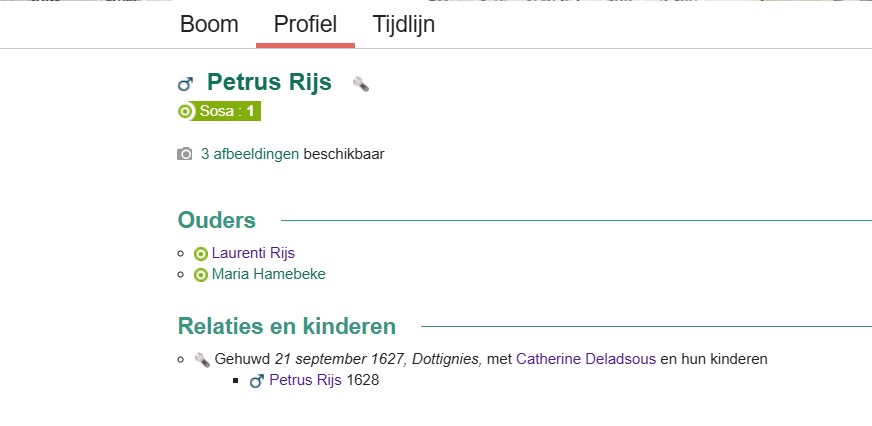Click the Sosa icon beside Laurenti Rijs
The width and height of the screenshot is (872, 426).
click(201, 254)
